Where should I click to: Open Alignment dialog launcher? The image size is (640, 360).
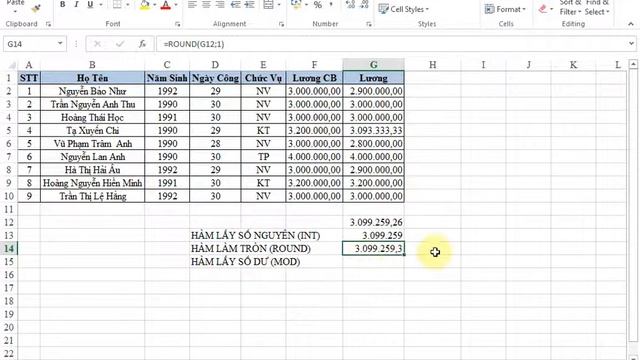[281, 24]
